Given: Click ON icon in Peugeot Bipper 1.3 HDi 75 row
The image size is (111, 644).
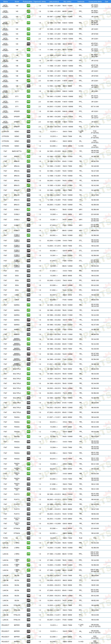Looking at the screenshot, I should pos(29,625).
